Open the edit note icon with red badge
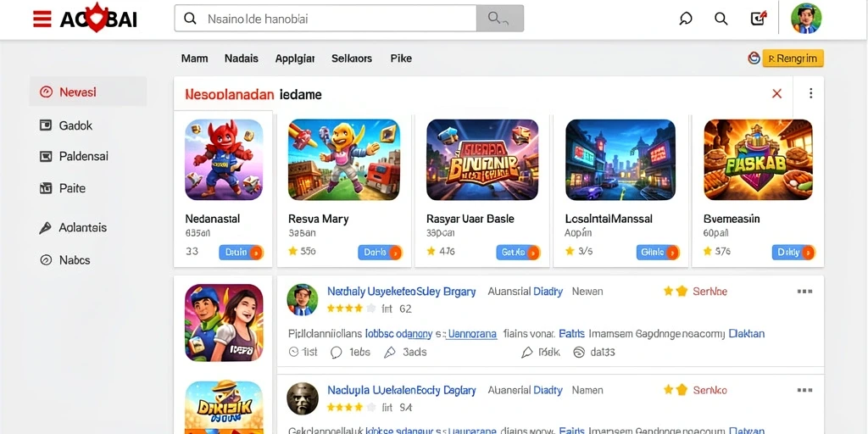Image resolution: width=868 pixels, height=434 pixels. [x=758, y=19]
